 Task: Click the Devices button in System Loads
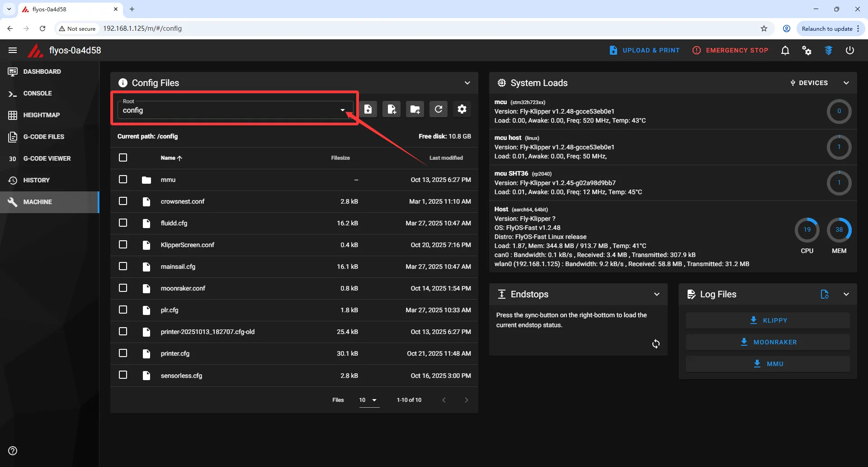coord(809,83)
